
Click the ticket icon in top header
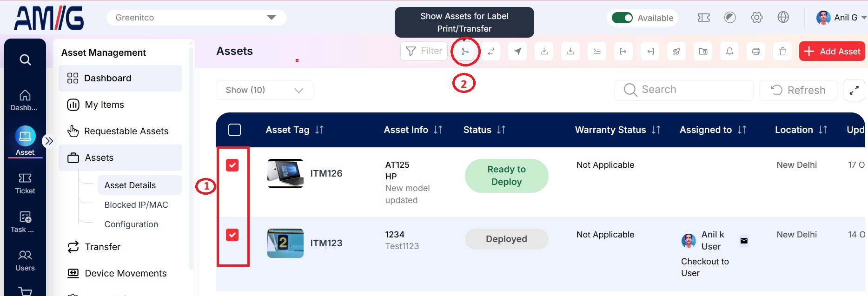coord(703,18)
